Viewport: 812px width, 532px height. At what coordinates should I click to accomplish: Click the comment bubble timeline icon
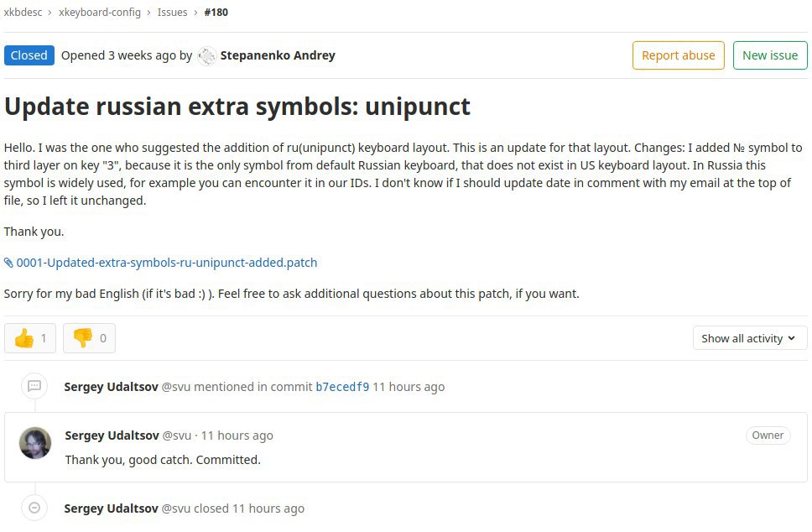pos(34,386)
